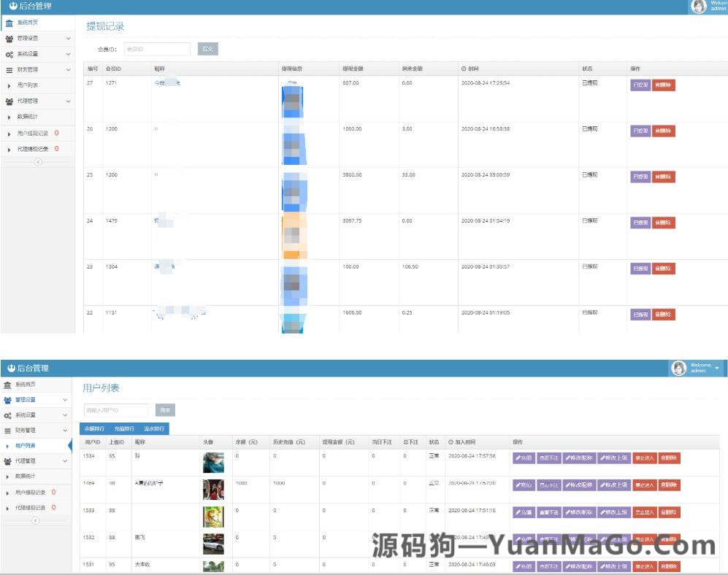The width and height of the screenshot is (728, 575).
Task: Click the list icon beside 财务管理
Action: tap(9, 69)
